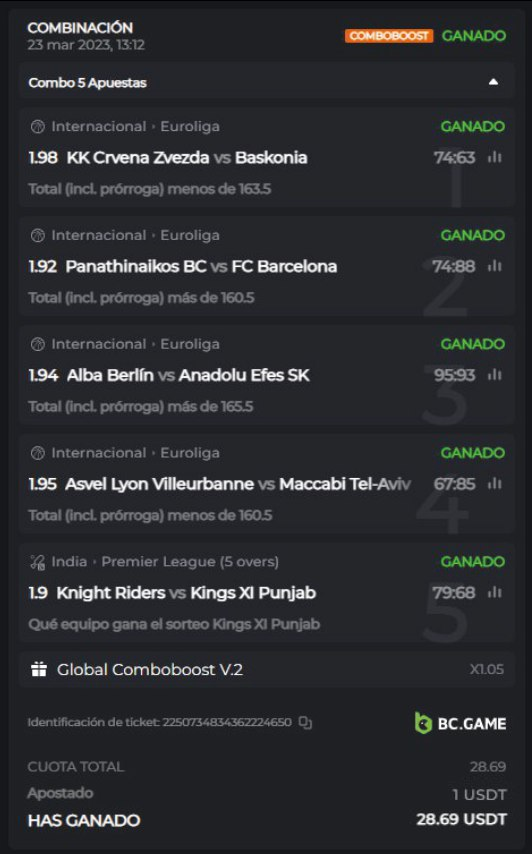
Task: Open Knight Riders vs Kings XI Punjab match
Action: (186, 593)
